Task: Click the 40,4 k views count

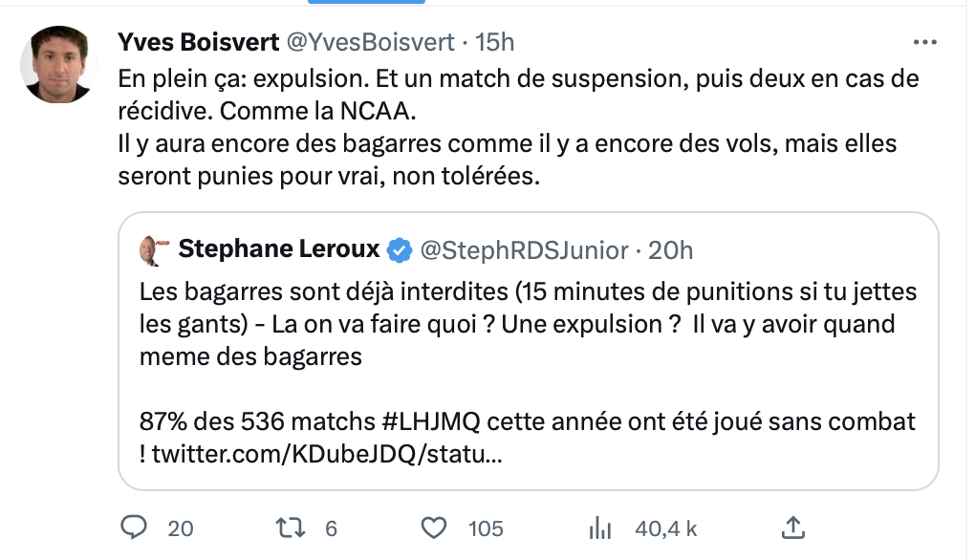Action: click(666, 528)
